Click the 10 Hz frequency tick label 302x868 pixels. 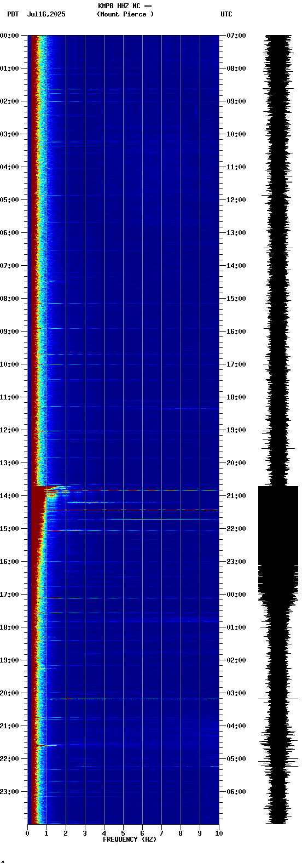pos(219,833)
